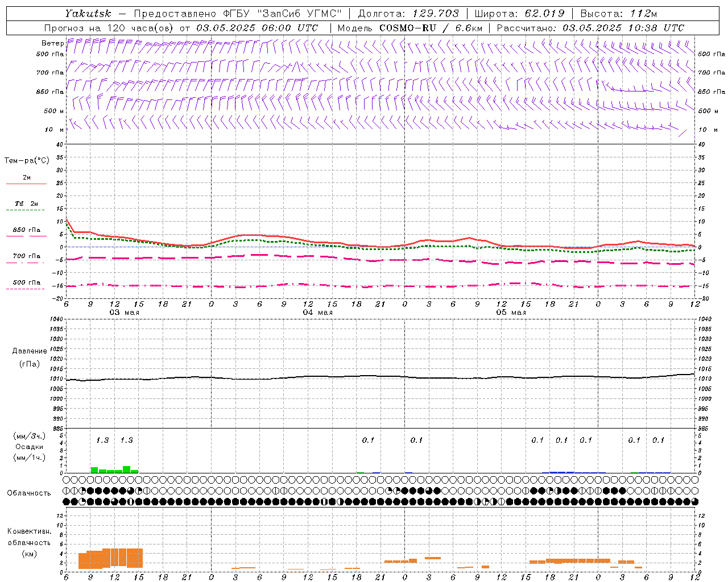Click the "Ветер" wind panel label
This screenshot has height=582, width=728.
point(53,43)
